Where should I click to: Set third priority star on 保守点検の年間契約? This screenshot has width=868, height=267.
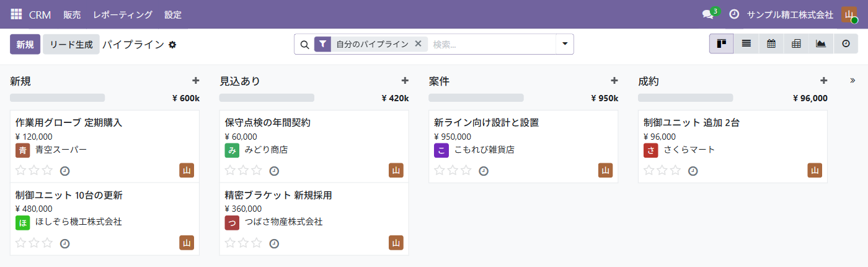[x=256, y=171]
